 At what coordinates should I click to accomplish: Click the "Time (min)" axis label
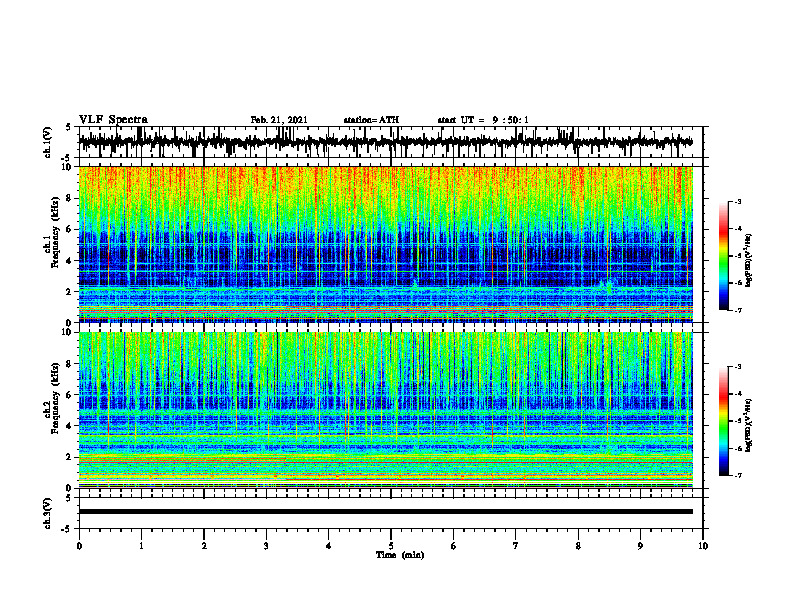(400, 555)
